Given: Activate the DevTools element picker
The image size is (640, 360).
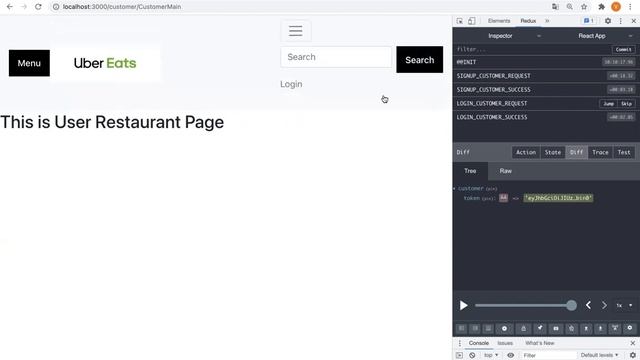Looking at the screenshot, I should click(460, 21).
